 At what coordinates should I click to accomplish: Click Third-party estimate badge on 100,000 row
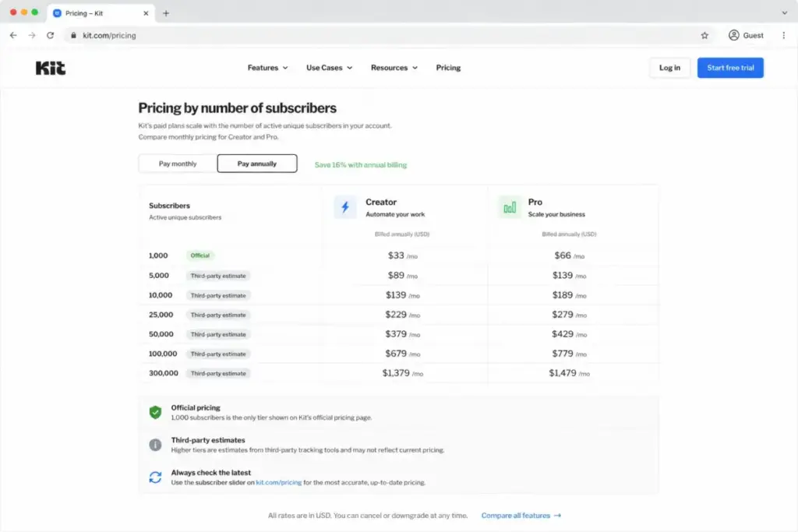(218, 354)
